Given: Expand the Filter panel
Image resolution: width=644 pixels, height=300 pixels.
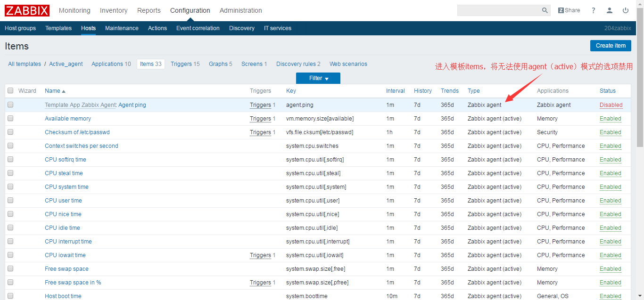Looking at the screenshot, I should point(318,78).
